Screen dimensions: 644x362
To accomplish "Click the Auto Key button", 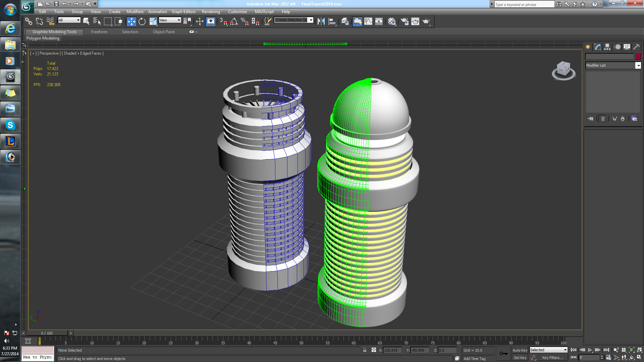I will click(x=520, y=350).
